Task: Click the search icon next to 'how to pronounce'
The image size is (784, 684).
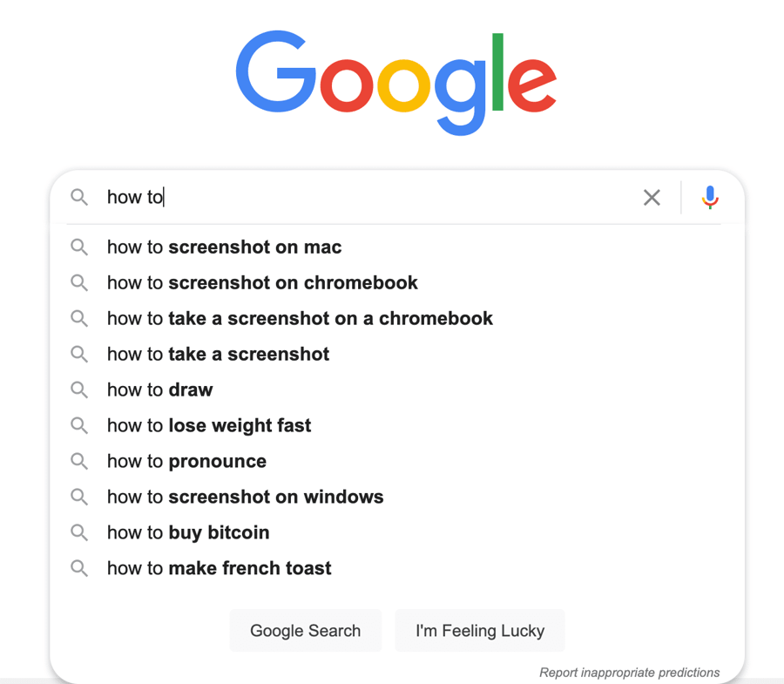Action: tap(79, 461)
